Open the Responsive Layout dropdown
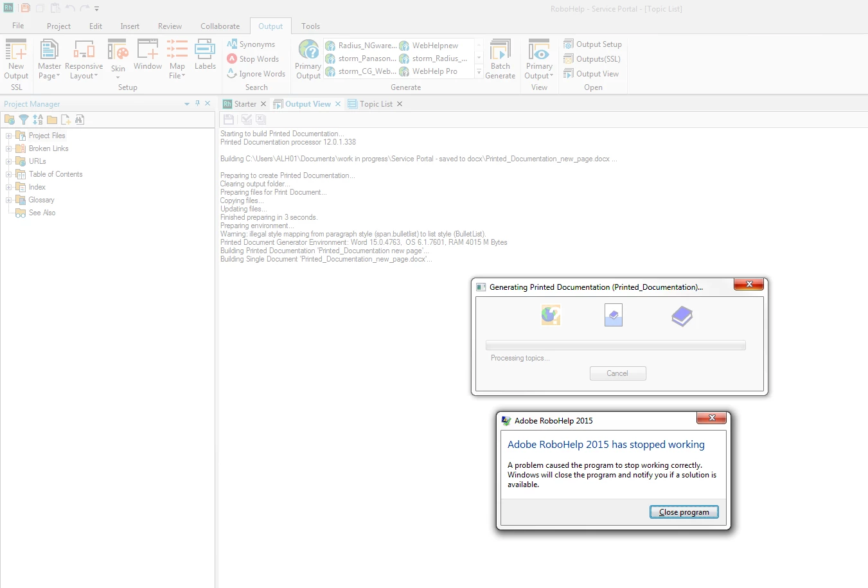Viewport: 868px width, 588px height. point(84,59)
